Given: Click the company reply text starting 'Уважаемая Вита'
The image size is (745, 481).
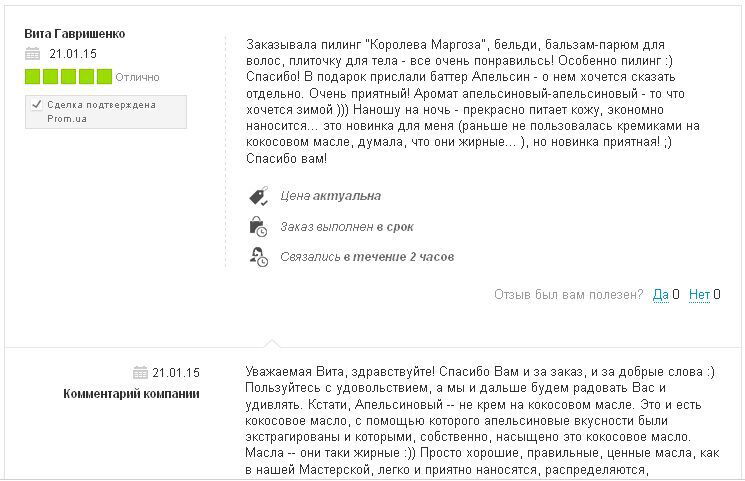Looking at the screenshot, I should click(482, 421).
